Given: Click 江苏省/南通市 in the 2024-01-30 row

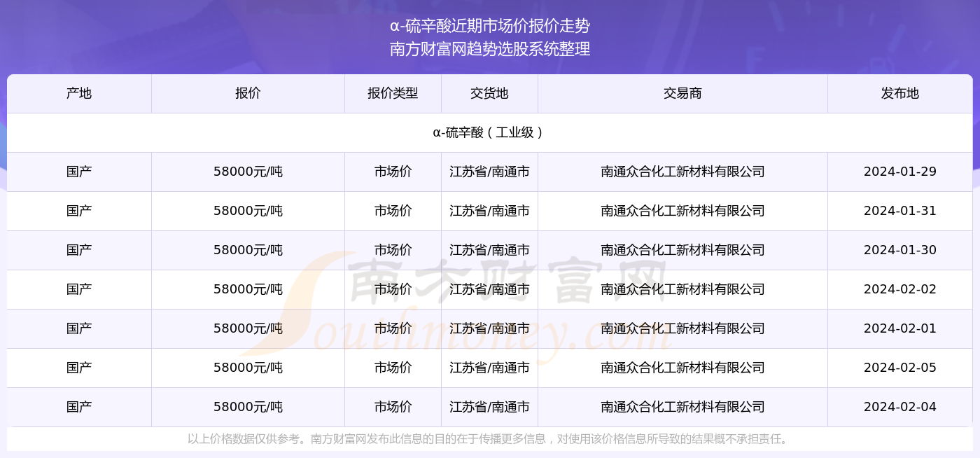Looking at the screenshot, I should 489,250.
